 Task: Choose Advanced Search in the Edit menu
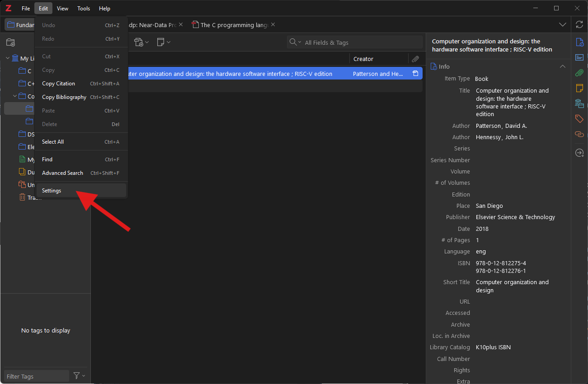tap(62, 173)
